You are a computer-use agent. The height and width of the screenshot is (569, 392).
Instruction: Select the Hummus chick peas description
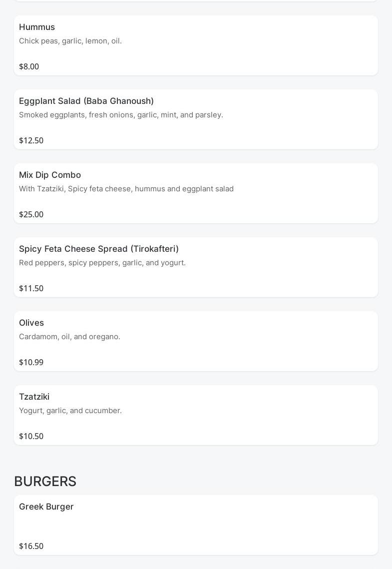(x=70, y=41)
